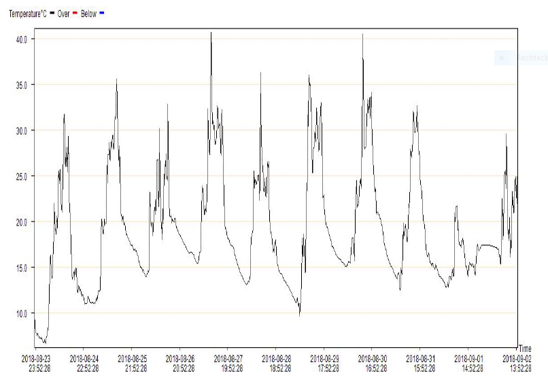Image resolution: width=548 pixels, height=392 pixels.
Task: Click the blue Below legend swatch
Action: pyautogui.click(x=102, y=14)
